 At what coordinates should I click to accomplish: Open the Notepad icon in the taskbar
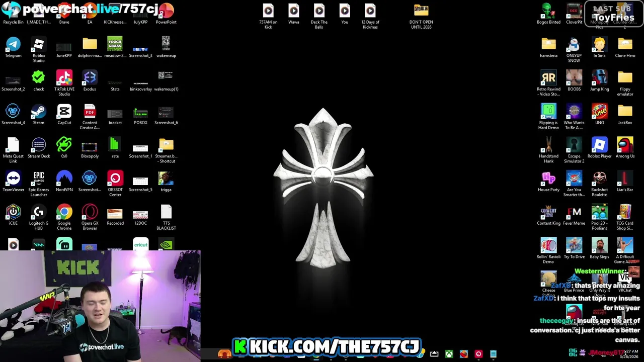pos(493,354)
